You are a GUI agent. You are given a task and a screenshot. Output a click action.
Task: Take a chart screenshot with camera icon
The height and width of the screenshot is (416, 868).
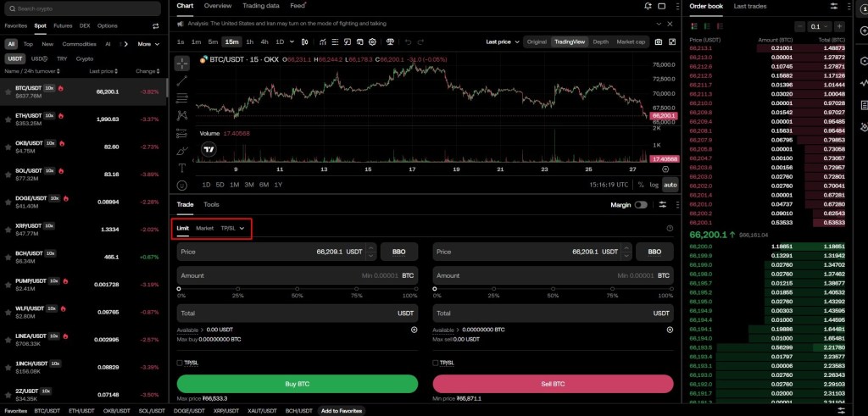point(658,42)
